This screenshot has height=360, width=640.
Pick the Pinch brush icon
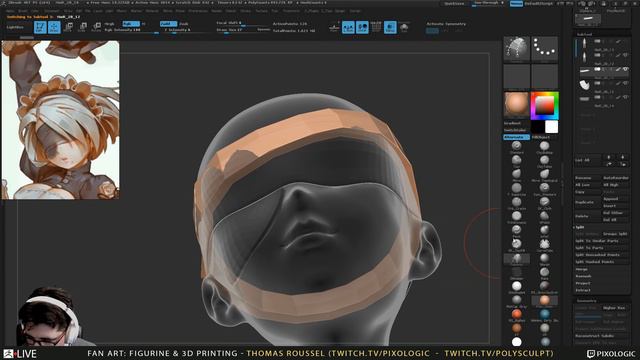click(x=516, y=230)
